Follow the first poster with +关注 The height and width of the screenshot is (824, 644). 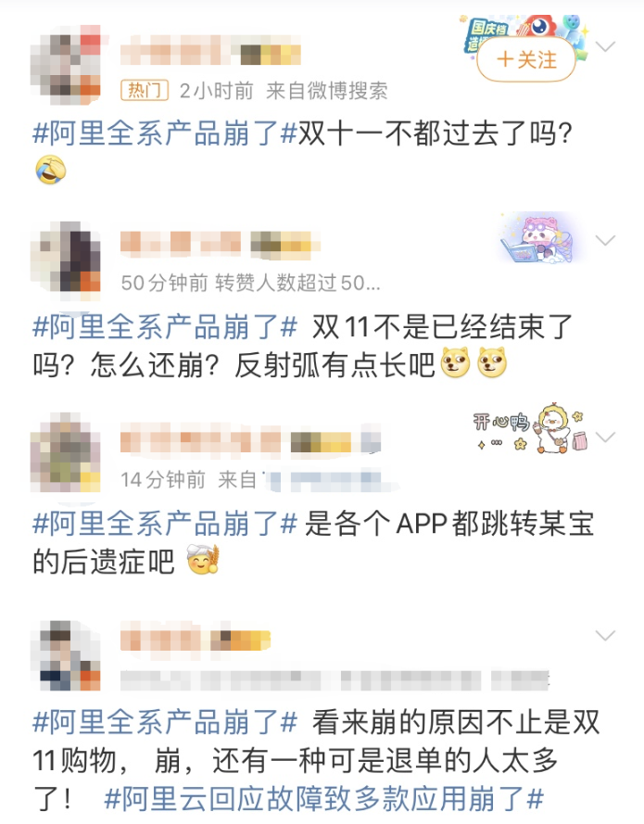point(525,59)
